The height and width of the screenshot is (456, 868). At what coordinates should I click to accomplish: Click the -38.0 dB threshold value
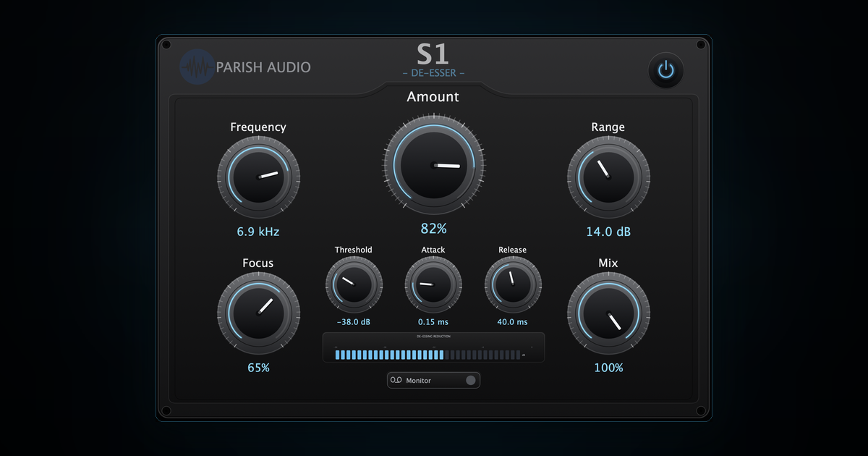pyautogui.click(x=354, y=322)
